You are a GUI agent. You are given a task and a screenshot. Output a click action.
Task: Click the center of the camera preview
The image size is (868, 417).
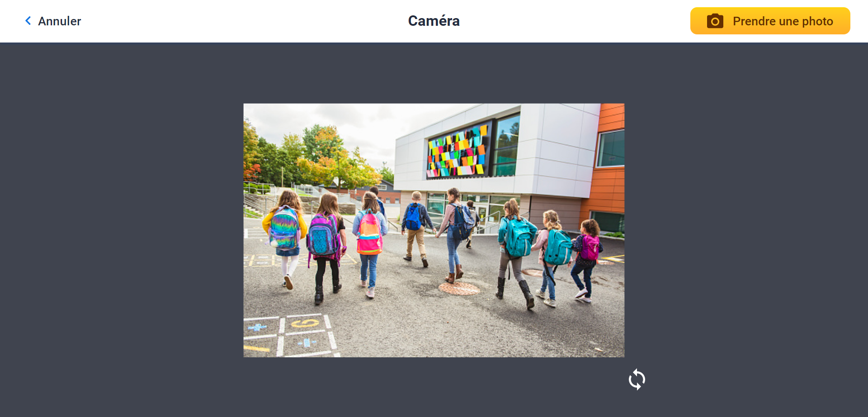point(434,230)
